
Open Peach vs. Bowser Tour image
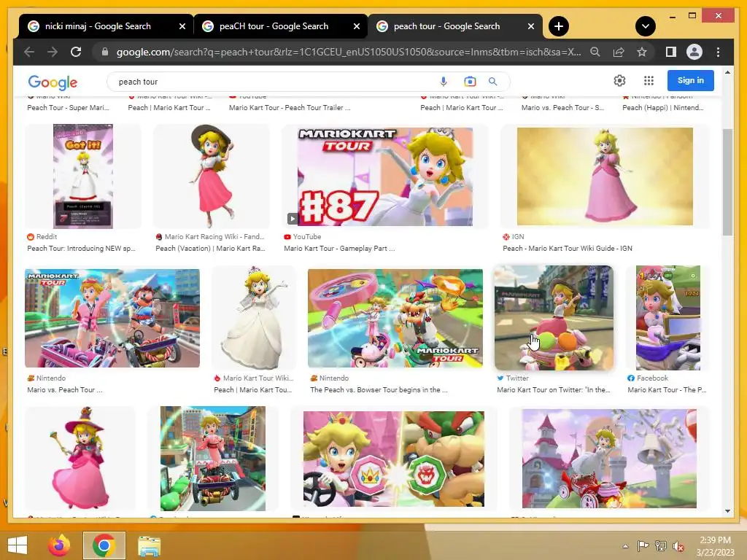(395, 318)
